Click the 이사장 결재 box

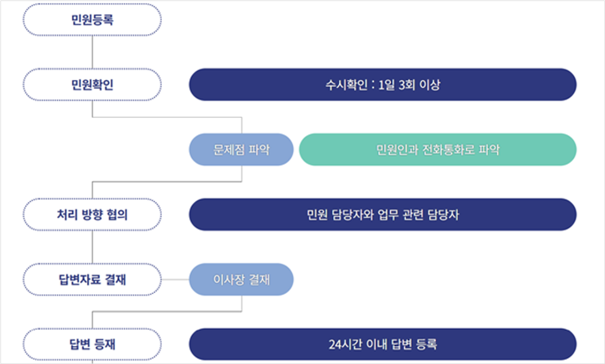coord(241,280)
